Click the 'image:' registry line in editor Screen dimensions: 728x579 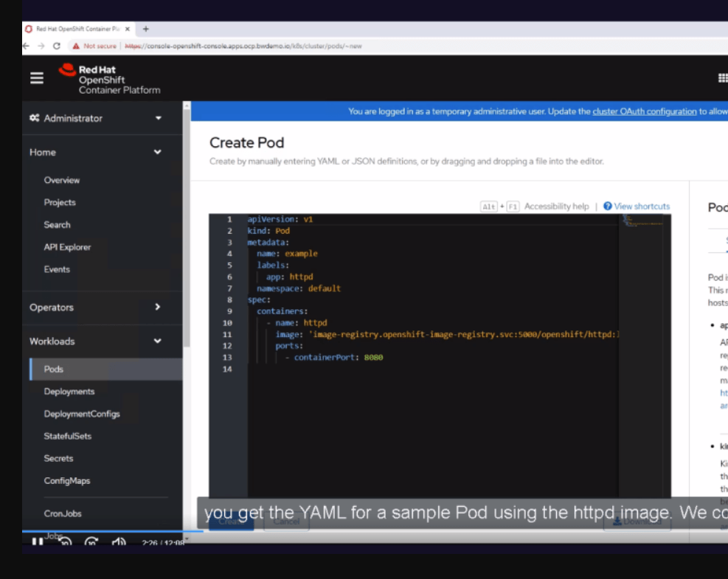coord(447,334)
